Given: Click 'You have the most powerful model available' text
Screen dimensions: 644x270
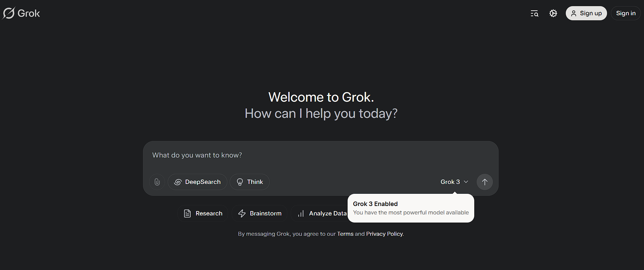Looking at the screenshot, I should pos(411,212).
